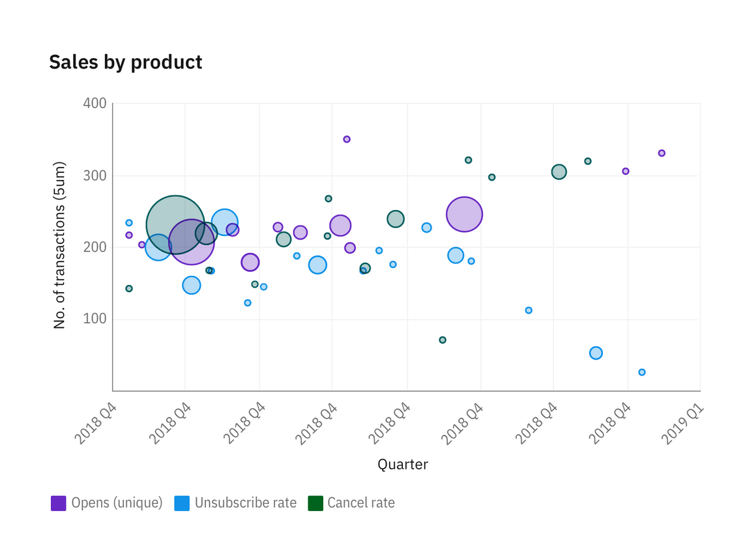Click the "Quarter" x-axis title
751x560 pixels.
click(403, 465)
